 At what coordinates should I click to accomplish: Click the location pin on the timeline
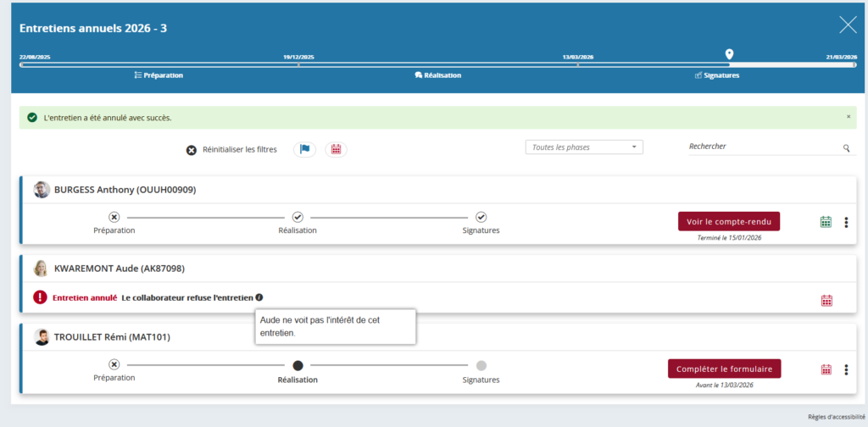[729, 55]
